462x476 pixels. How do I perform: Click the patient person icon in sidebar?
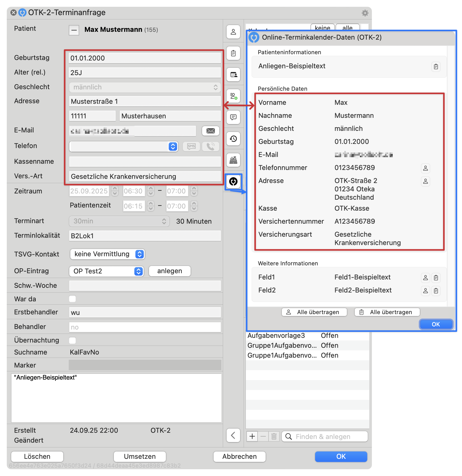(233, 32)
